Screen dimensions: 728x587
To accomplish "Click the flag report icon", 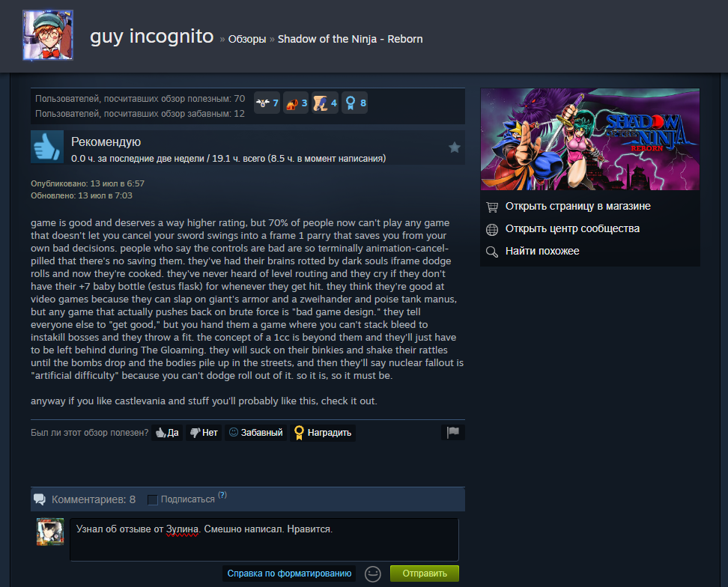I will [452, 432].
